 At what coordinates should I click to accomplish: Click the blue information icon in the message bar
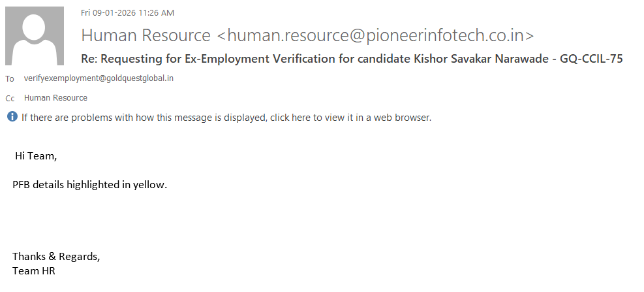click(12, 117)
